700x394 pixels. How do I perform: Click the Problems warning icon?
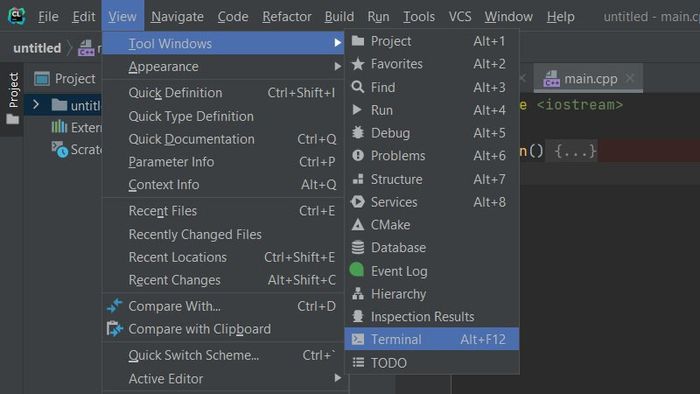click(x=358, y=155)
